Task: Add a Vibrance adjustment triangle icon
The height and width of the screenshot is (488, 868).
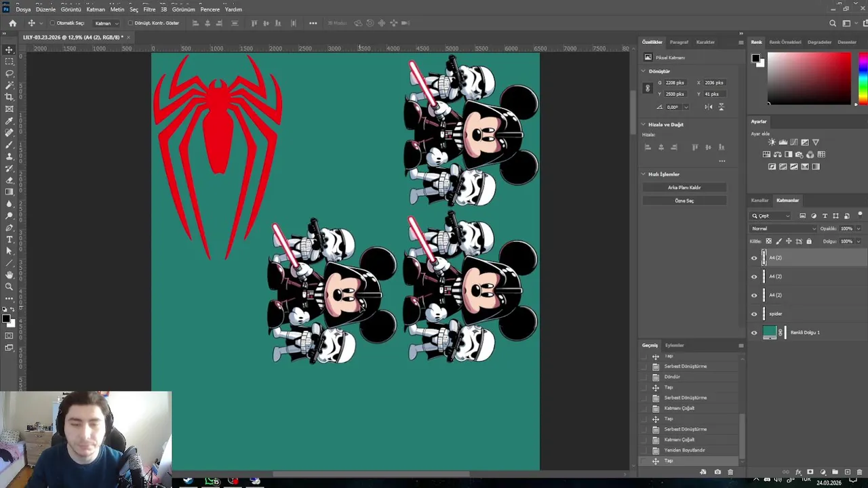Action: click(816, 142)
